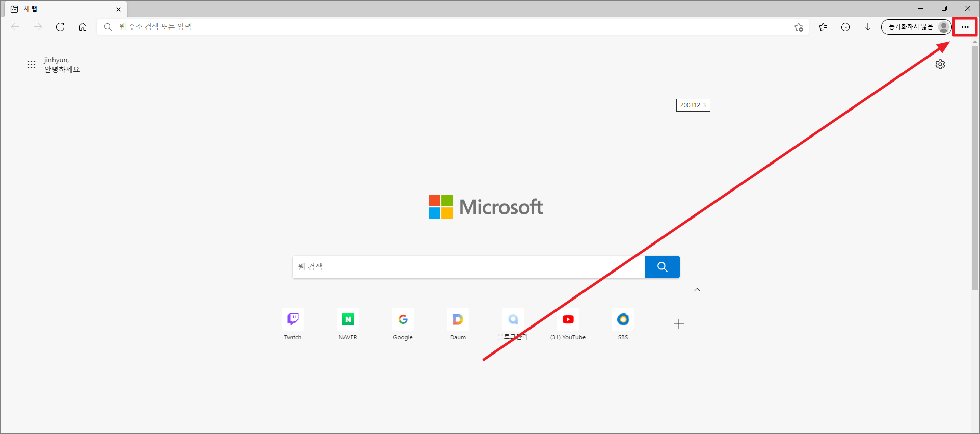Go back to the previous page
Image resolution: width=980 pixels, height=434 pixels.
click(15, 27)
